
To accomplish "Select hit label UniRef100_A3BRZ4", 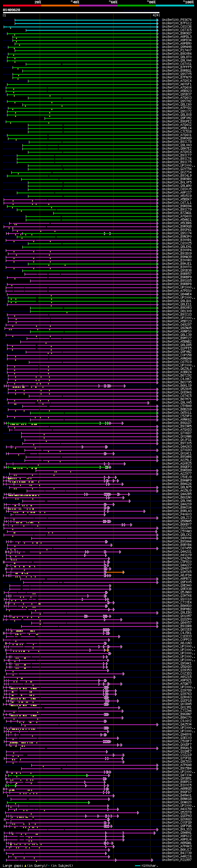I will point(176,372).
